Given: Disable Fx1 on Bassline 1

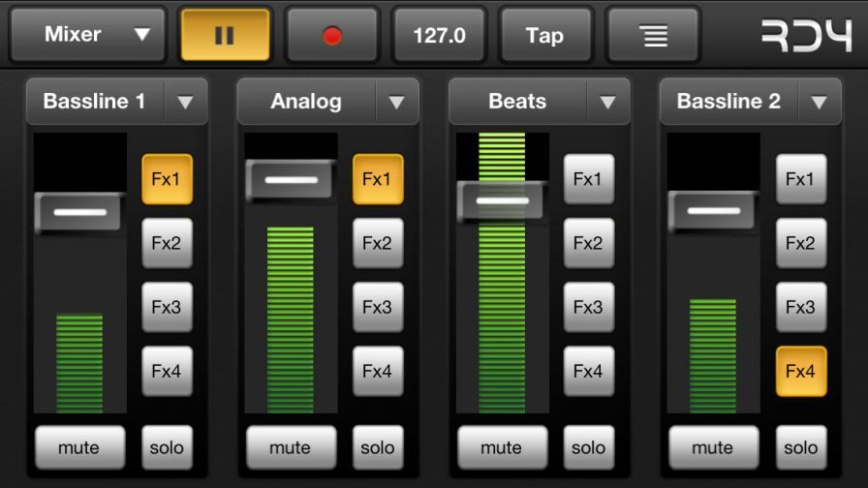Looking at the screenshot, I should click(x=167, y=179).
